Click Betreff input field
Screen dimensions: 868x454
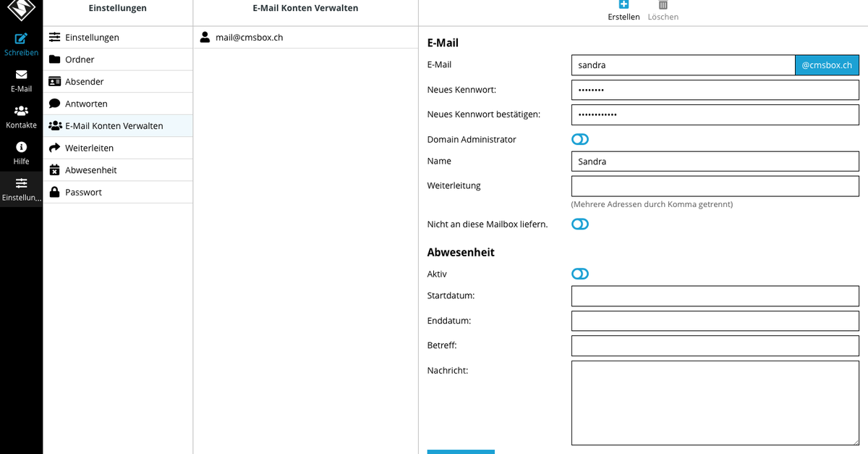point(715,345)
